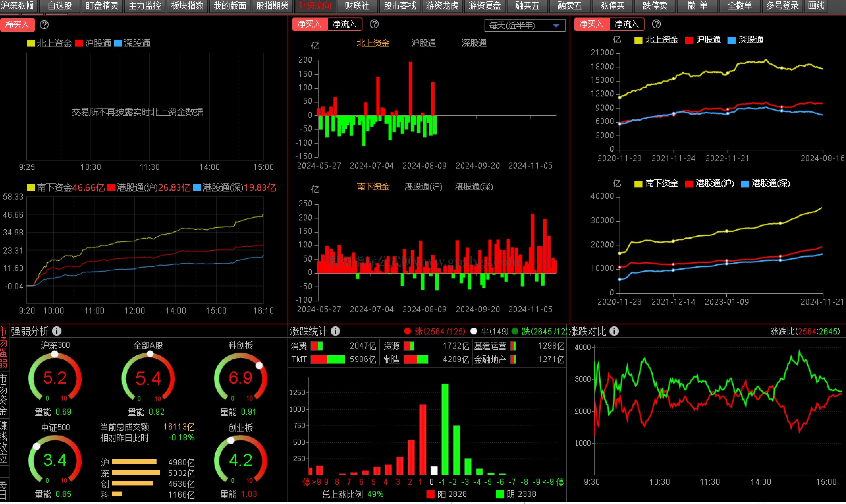The image size is (846, 504).
Task: Click red 港股通(沪) legend swatch in right panel
Action: coord(689,184)
